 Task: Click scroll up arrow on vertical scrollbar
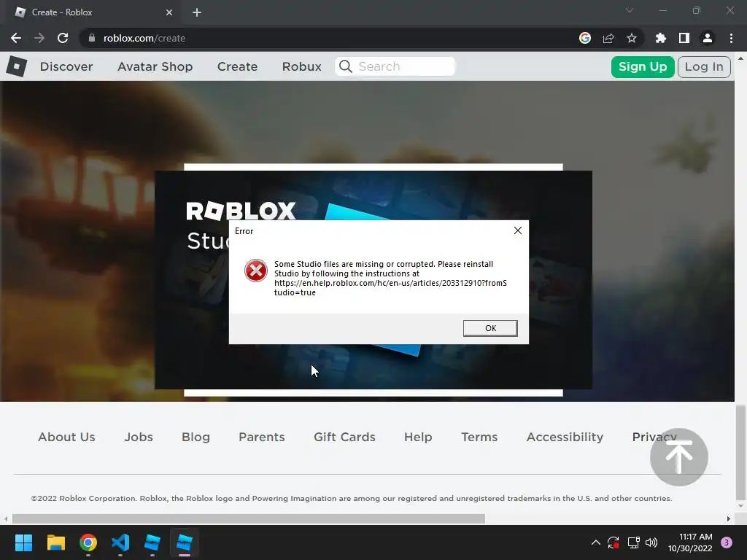[740, 58]
